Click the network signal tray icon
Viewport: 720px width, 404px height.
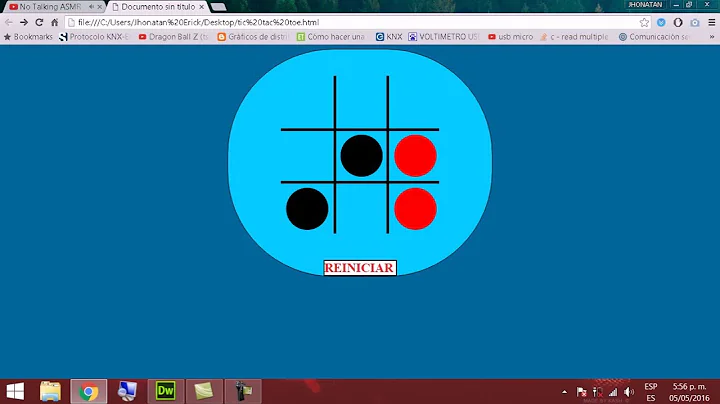point(613,392)
